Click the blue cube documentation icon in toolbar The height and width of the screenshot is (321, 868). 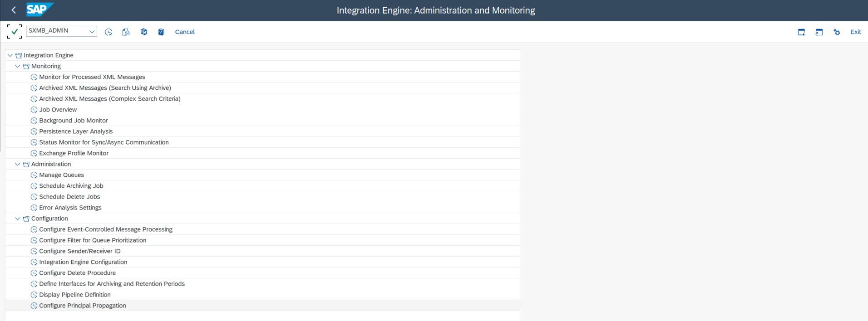144,32
